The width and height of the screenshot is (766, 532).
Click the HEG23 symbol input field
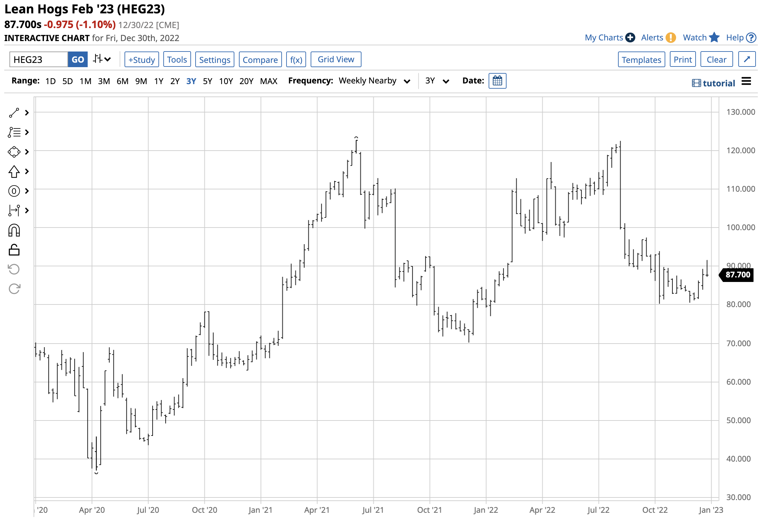[39, 60]
